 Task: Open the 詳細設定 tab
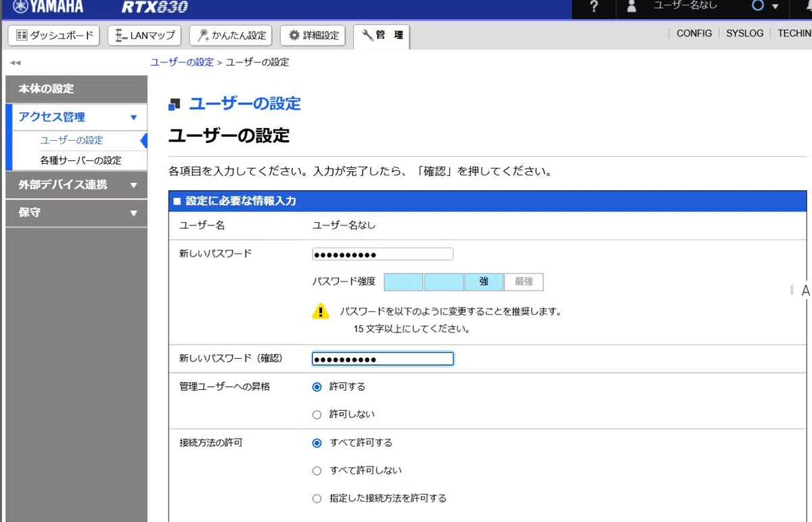click(x=313, y=35)
